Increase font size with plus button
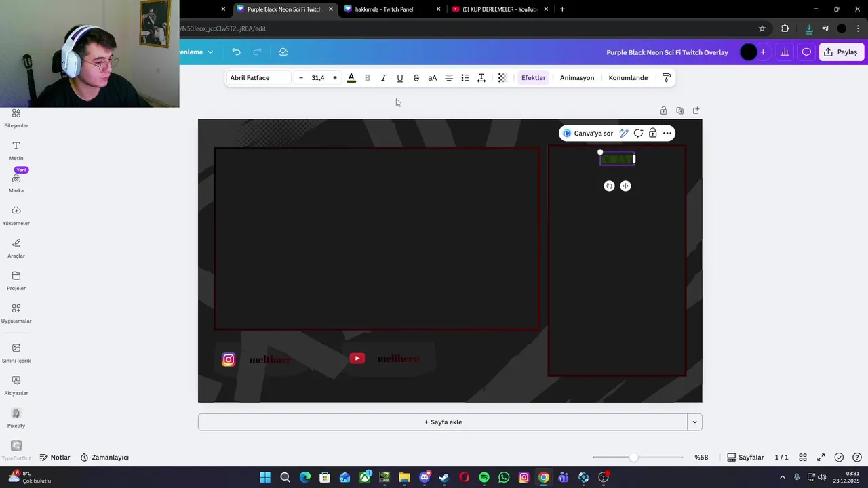The height and width of the screenshot is (488, 868). pos(334,78)
